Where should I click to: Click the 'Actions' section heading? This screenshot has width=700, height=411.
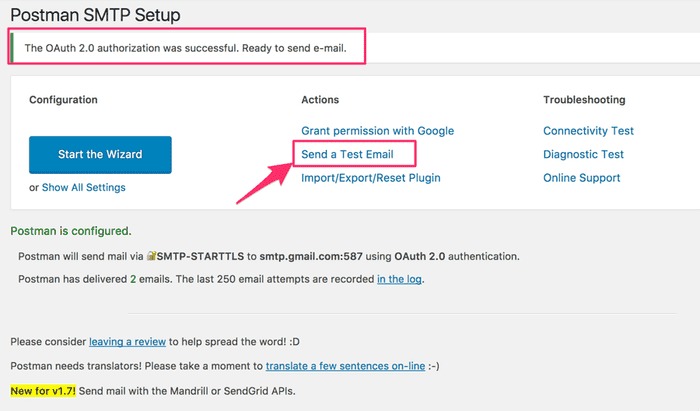320,100
